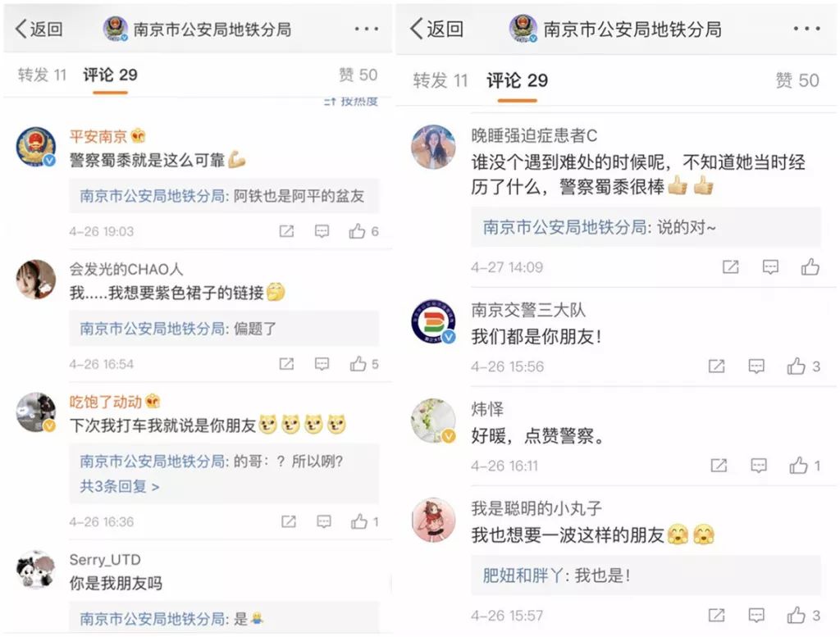Open sort order 按热度 dropdown

pyautogui.click(x=351, y=101)
